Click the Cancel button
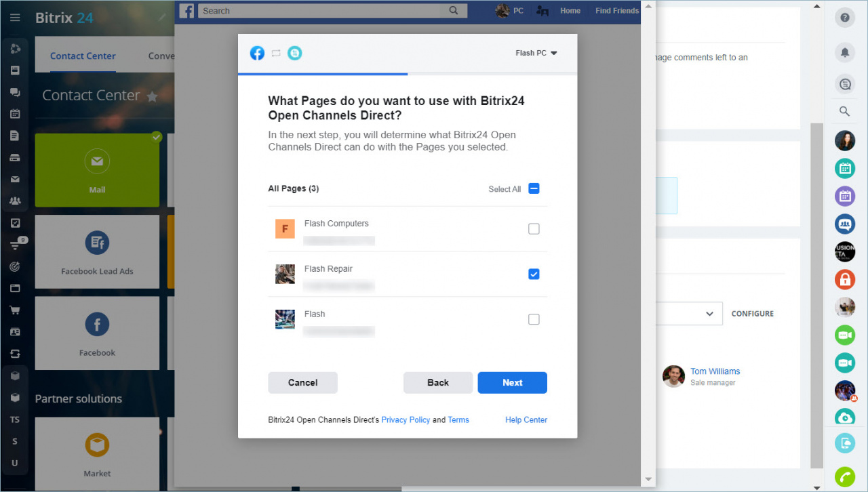The width and height of the screenshot is (868, 492). [x=302, y=383]
